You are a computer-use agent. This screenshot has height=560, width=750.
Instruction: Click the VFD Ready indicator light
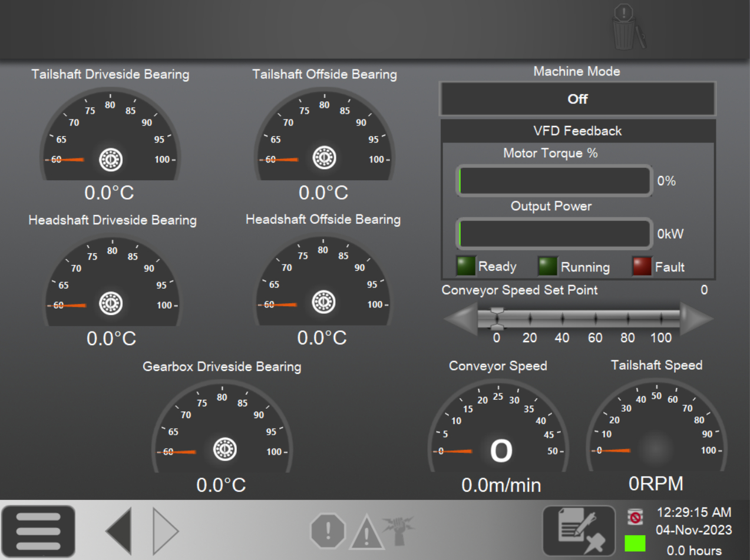click(x=466, y=267)
